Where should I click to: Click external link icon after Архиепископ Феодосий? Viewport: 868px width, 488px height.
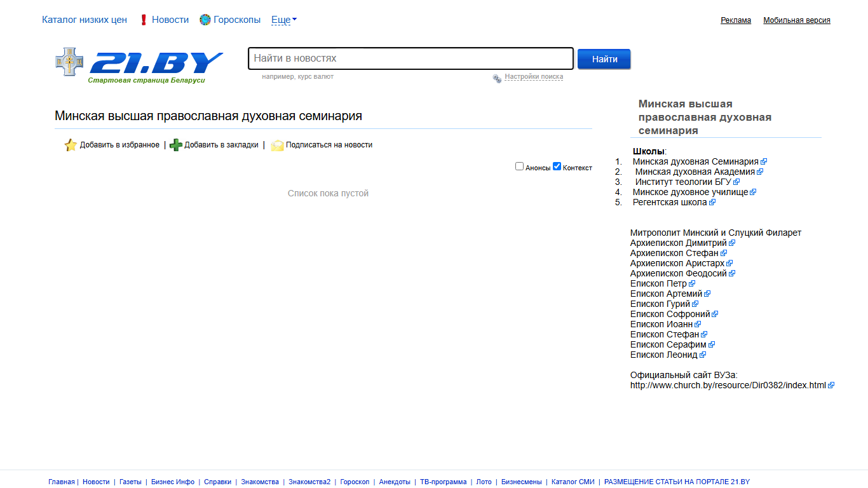point(732,274)
